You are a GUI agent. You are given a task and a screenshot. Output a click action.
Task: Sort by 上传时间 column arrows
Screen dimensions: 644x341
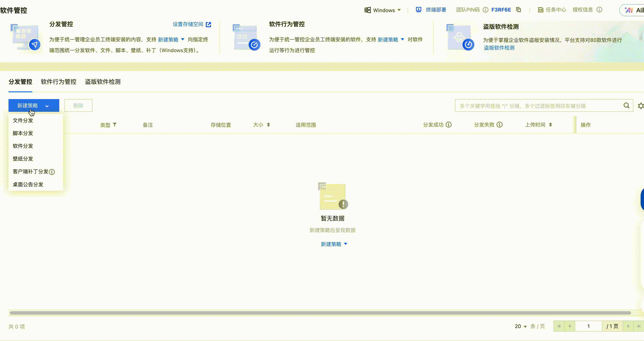pos(551,125)
